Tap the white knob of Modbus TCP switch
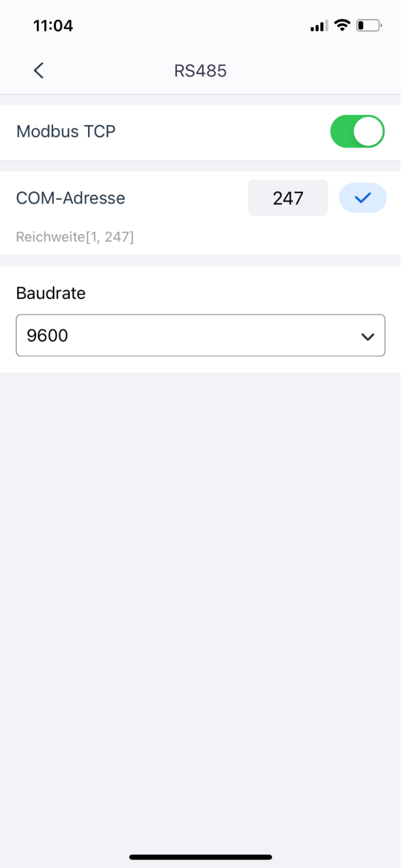The image size is (401, 868). [x=368, y=131]
